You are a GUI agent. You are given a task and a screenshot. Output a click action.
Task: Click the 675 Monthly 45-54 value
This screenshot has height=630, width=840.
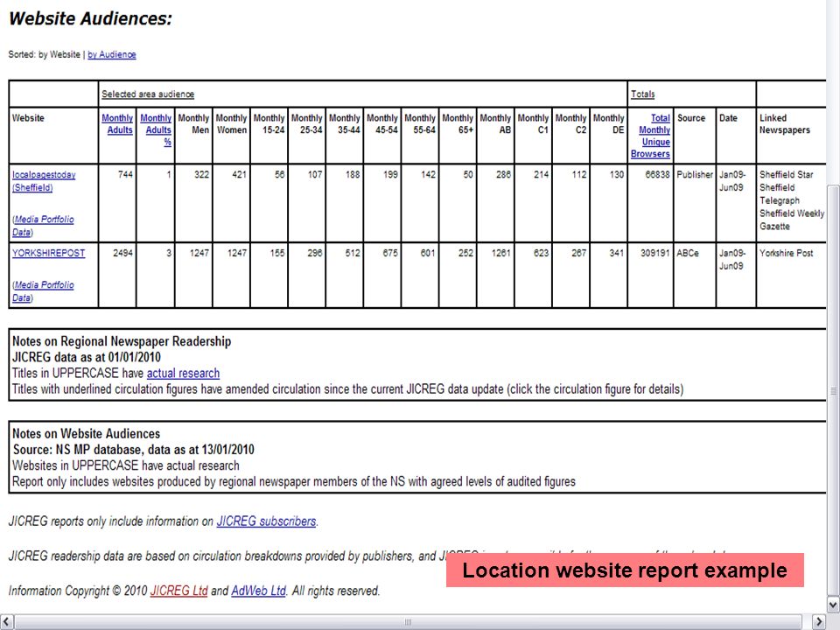point(390,253)
